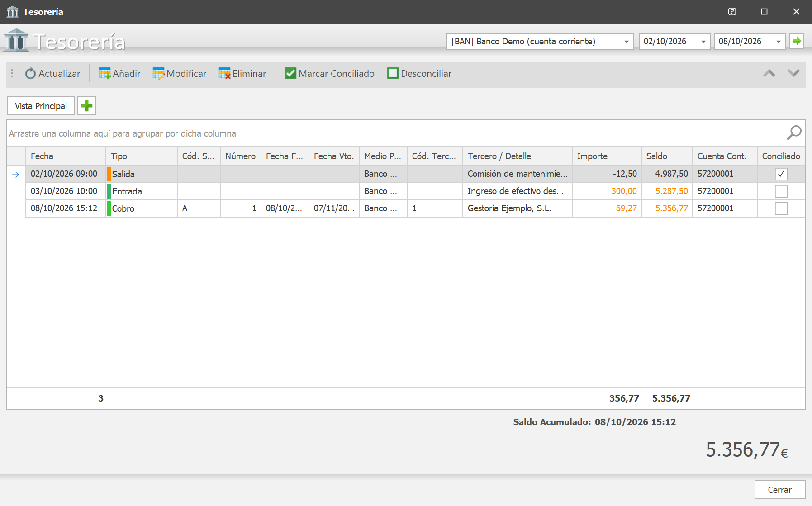Click the Actualizar refresh icon
This screenshot has width=812, height=506.
tap(30, 73)
